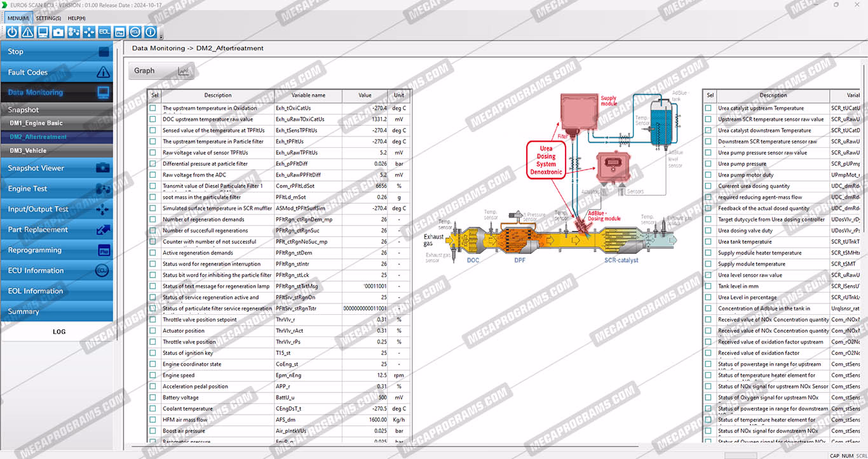Open the SETTING(S) menu

tap(48, 18)
